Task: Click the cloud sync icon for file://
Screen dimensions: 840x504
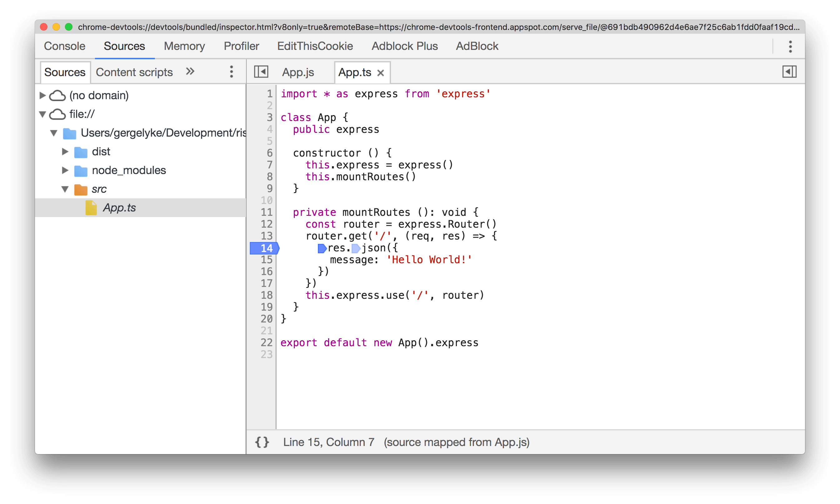Action: coord(61,115)
